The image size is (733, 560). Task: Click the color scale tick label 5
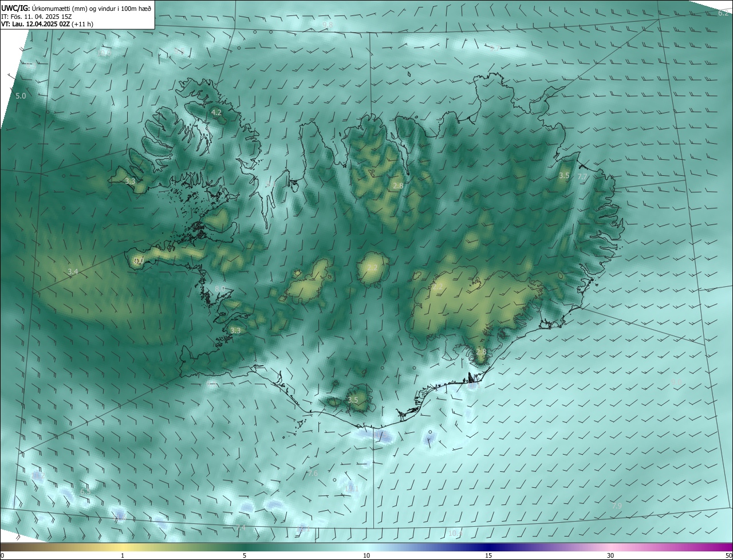(x=245, y=555)
